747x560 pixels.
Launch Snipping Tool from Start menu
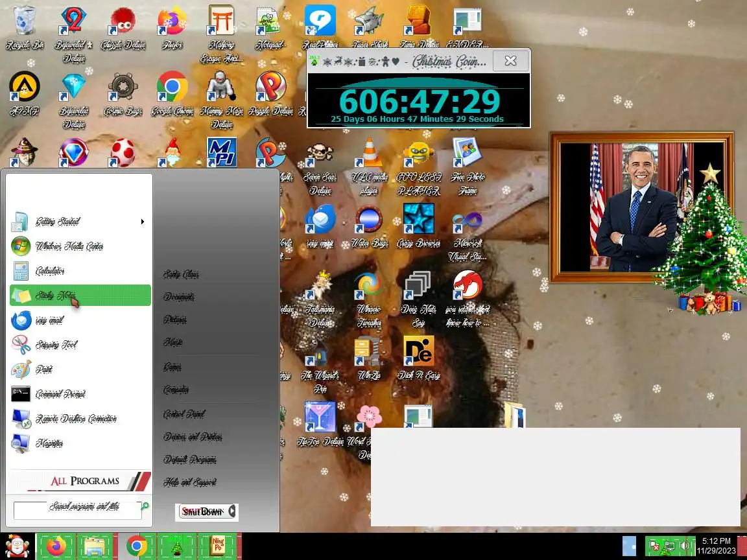[80, 345]
